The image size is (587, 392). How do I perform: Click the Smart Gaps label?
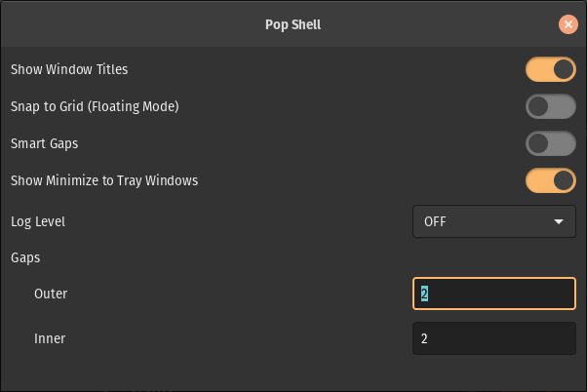click(44, 143)
